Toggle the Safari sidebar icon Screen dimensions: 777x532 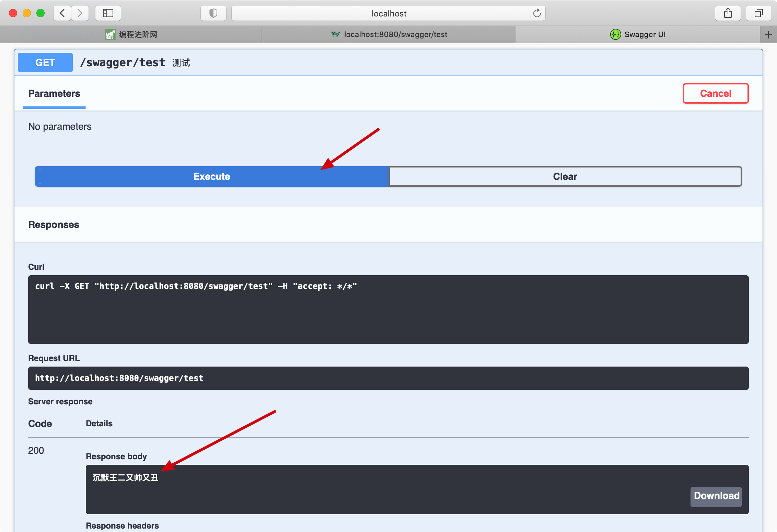coord(108,13)
